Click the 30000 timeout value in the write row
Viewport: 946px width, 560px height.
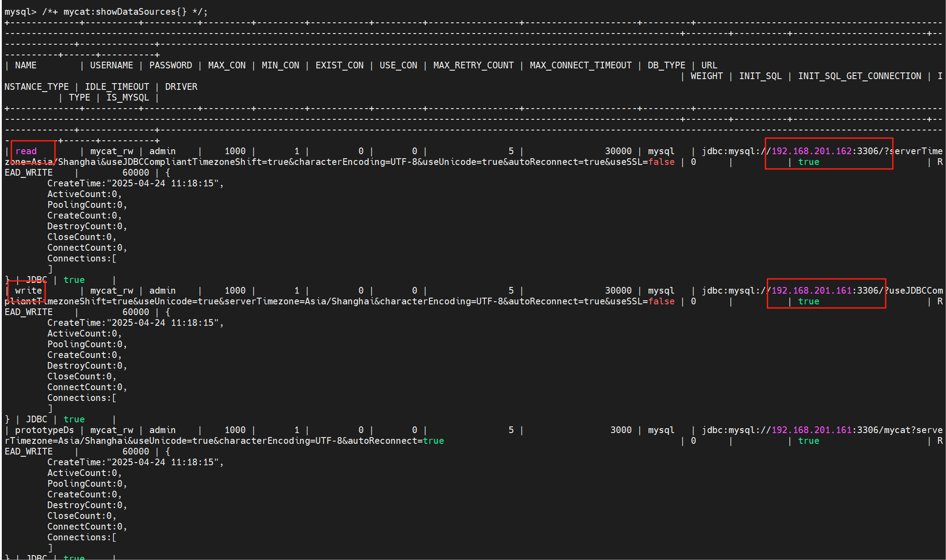[618, 291]
